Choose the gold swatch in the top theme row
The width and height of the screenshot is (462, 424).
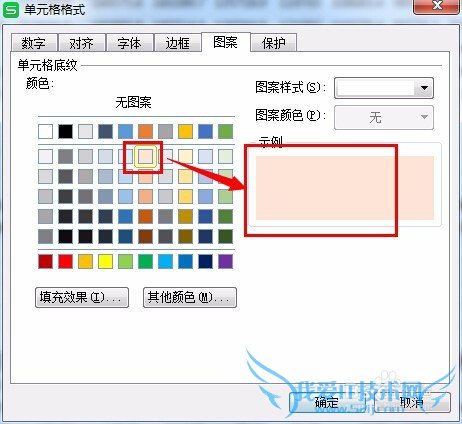coord(185,131)
